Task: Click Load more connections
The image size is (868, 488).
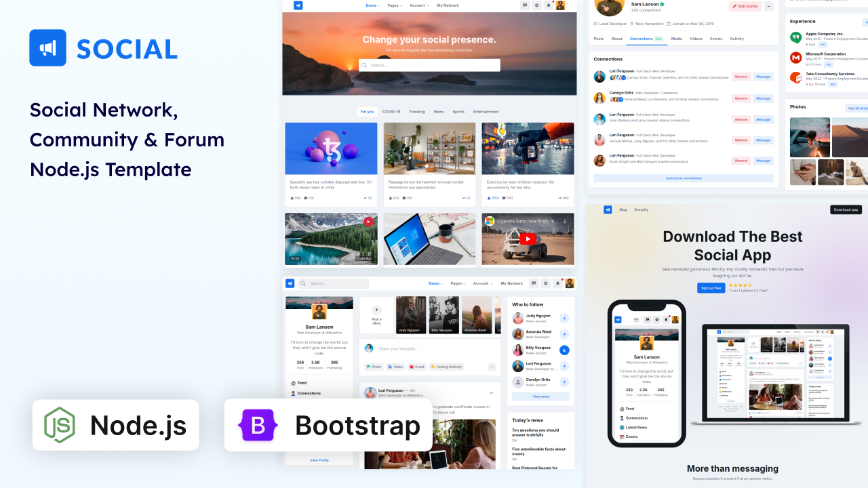Action: pyautogui.click(x=684, y=178)
